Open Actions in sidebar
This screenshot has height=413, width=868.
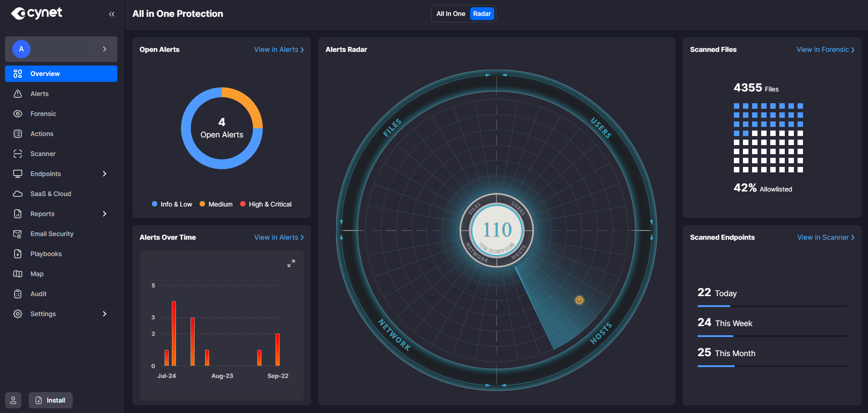pyautogui.click(x=61, y=134)
